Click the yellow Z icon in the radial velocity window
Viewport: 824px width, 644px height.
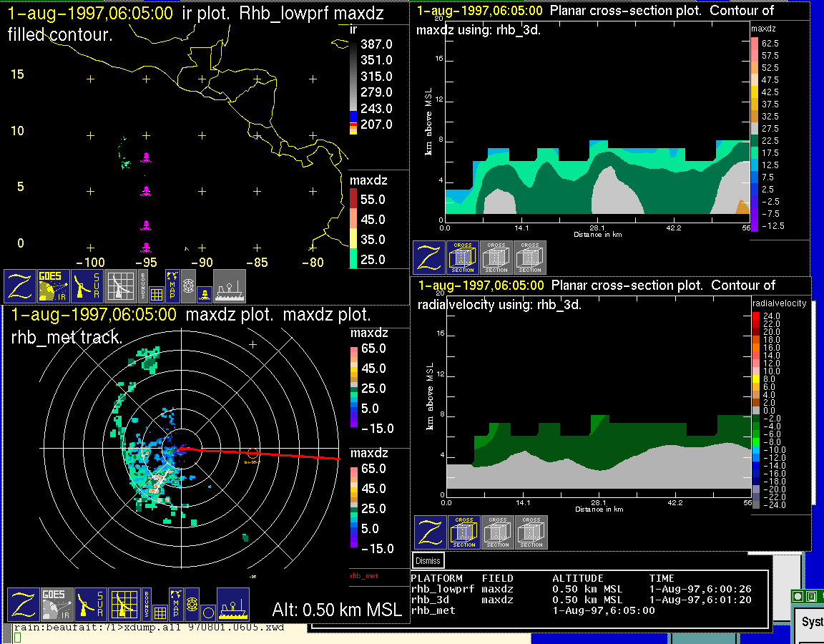430,533
